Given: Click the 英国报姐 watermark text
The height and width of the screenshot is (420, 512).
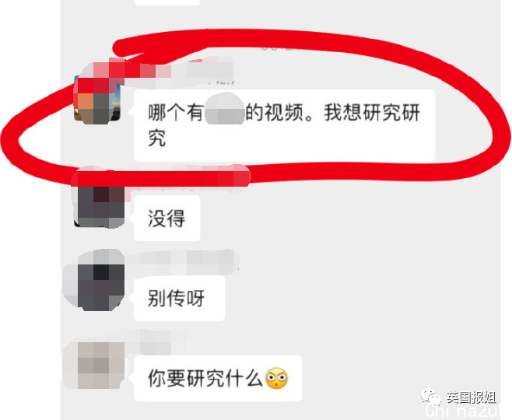Looking at the screenshot, I should click(x=472, y=397).
